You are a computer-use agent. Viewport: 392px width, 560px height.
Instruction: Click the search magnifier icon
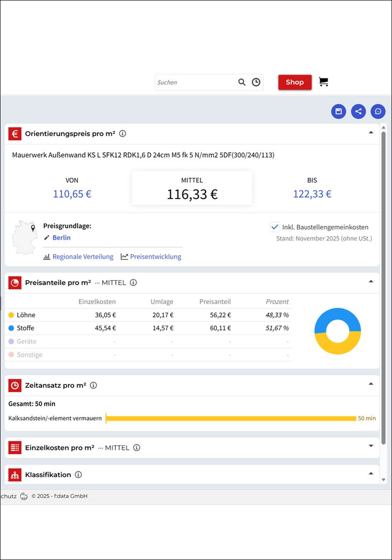tap(242, 82)
